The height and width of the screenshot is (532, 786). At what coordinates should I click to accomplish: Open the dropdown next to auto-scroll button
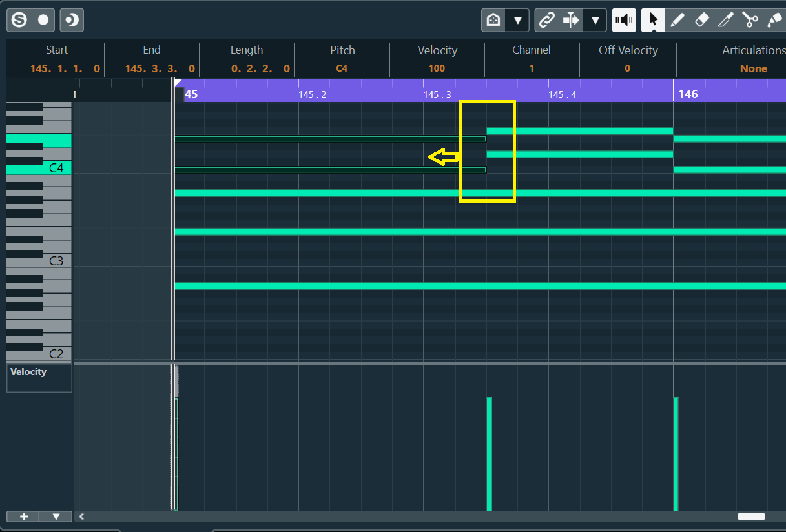pos(595,20)
